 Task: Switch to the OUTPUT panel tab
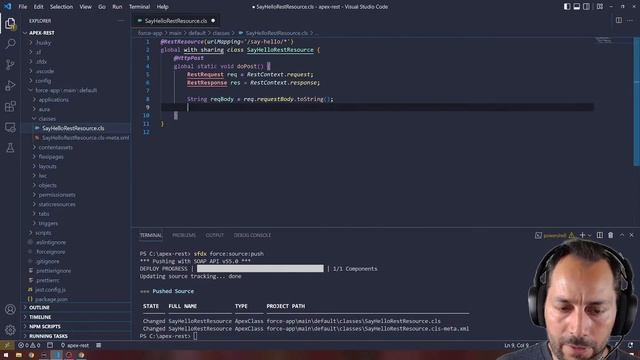coord(214,236)
